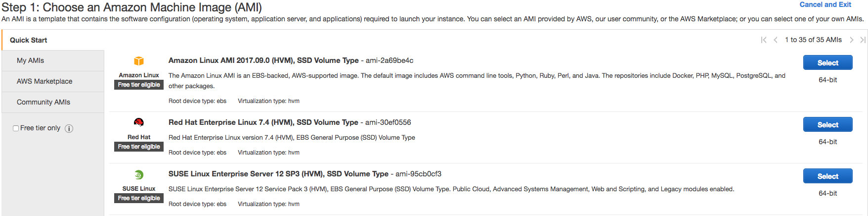
Task: Click Free tier eligible badge under SUSE Linux
Action: click(x=139, y=198)
